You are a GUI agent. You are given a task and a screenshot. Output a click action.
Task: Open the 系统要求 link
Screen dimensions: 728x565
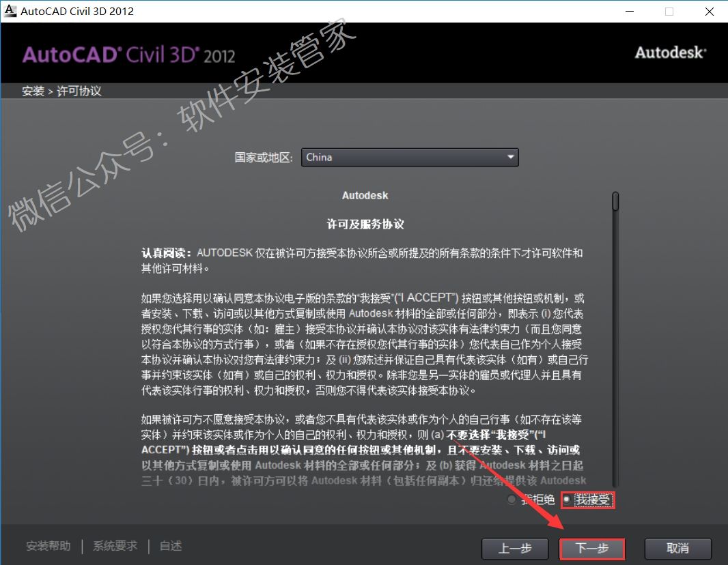115,546
